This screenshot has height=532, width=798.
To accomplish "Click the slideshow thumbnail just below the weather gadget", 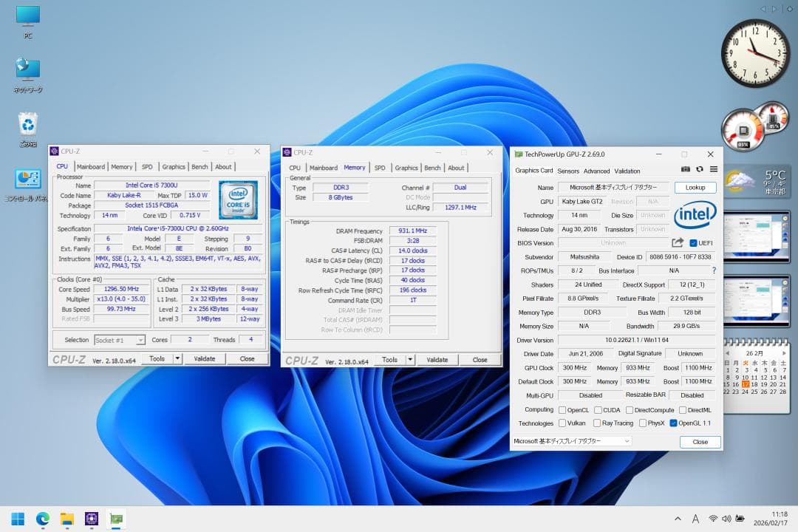I will [757, 237].
